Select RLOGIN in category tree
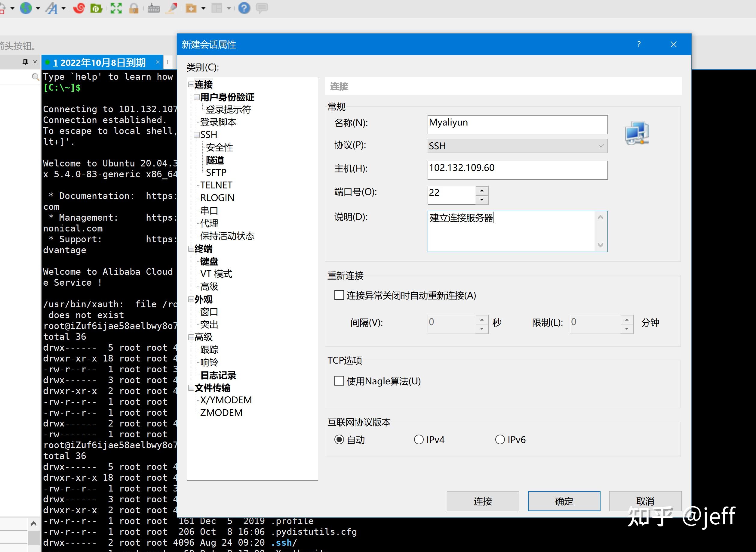Viewport: 756px width, 552px height. click(217, 198)
